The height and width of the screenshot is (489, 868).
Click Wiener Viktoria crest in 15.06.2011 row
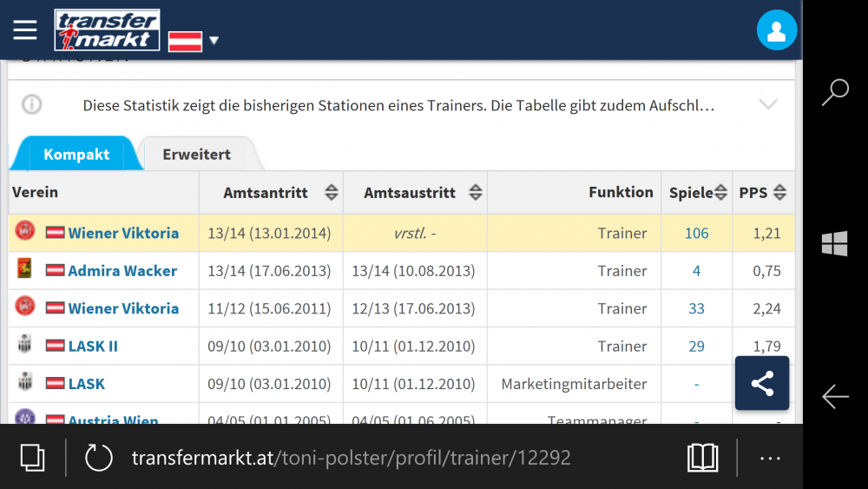25,306
